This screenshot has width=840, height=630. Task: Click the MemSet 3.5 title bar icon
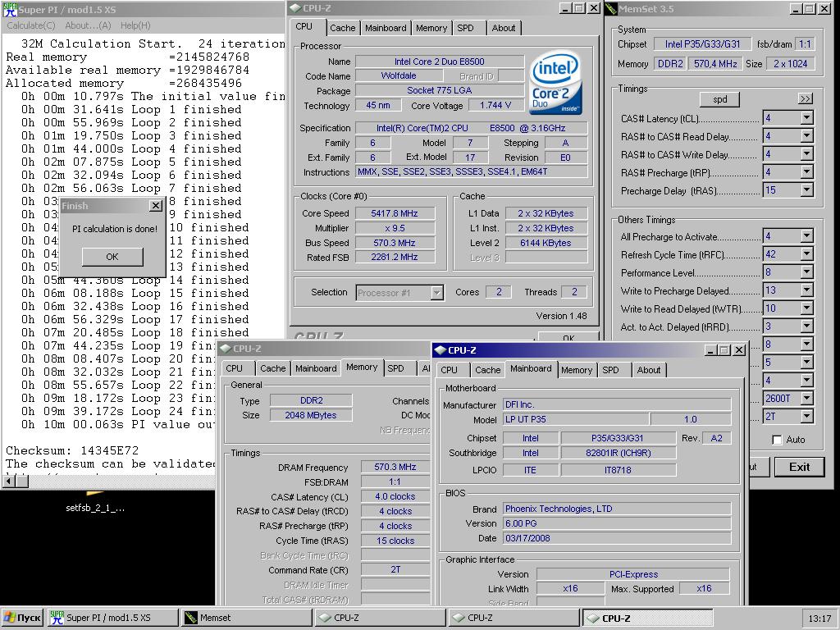[611, 8]
